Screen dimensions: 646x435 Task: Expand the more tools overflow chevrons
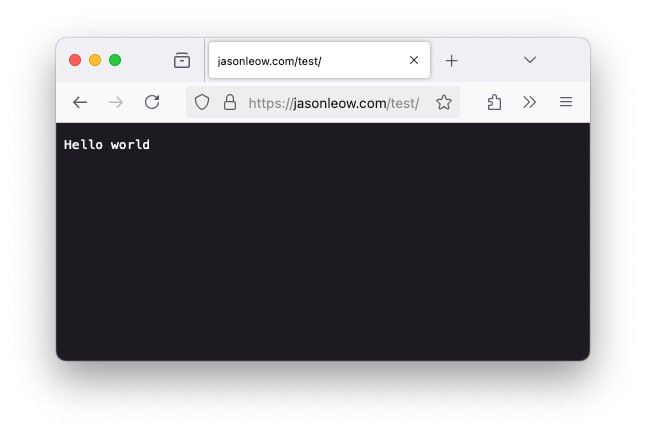pos(529,102)
